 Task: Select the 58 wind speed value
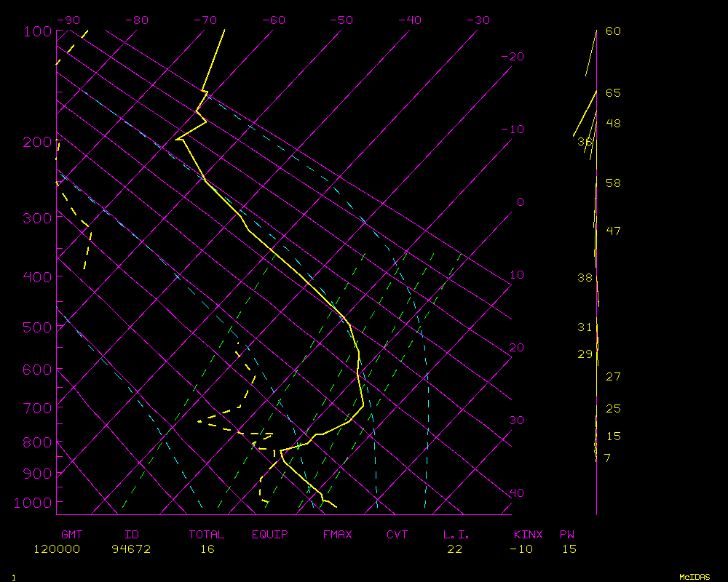coord(613,183)
